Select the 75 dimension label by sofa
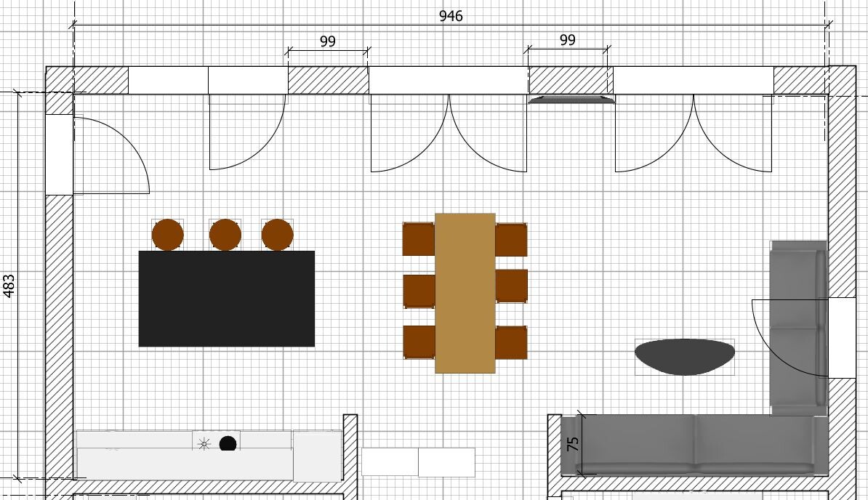The height and width of the screenshot is (500, 868). [x=573, y=444]
